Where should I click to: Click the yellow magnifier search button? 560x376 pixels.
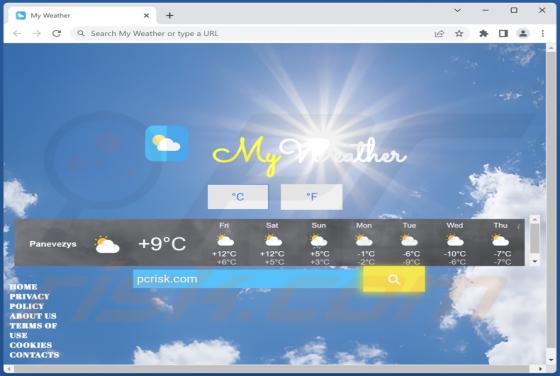click(394, 279)
